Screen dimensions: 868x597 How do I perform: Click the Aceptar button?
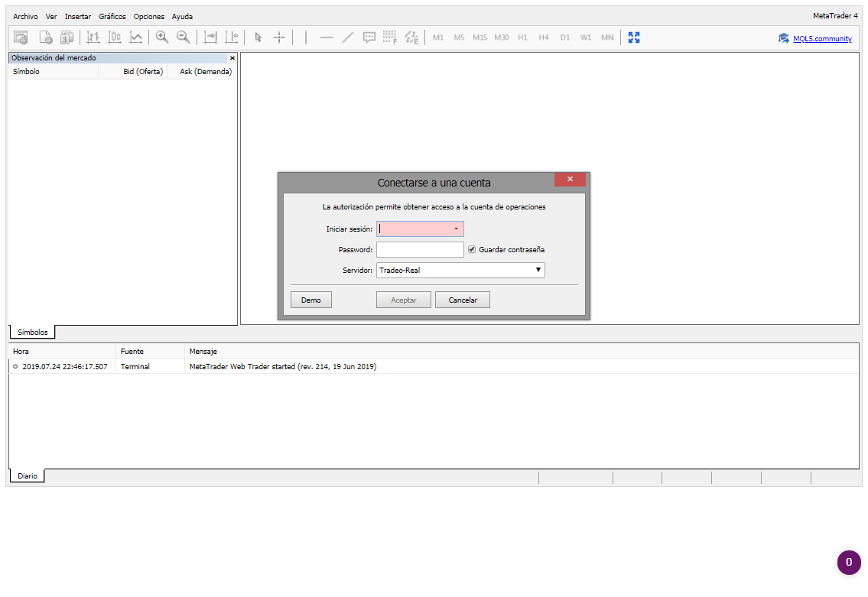coord(404,300)
